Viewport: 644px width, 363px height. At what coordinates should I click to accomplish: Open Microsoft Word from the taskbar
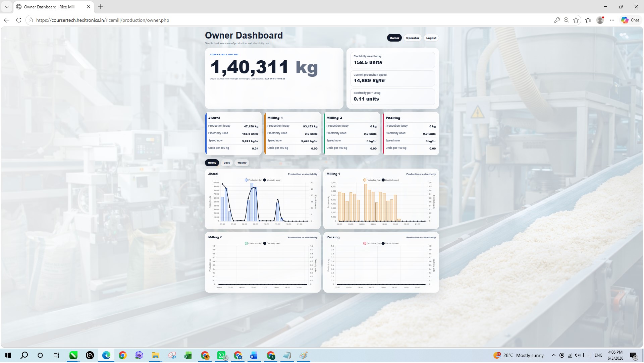pyautogui.click(x=254, y=356)
